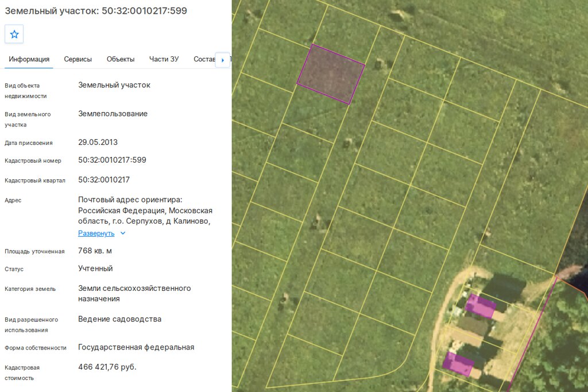Click cadastral quarter value 50:32:0010217
This screenshot has width=588, height=392.
(x=104, y=180)
